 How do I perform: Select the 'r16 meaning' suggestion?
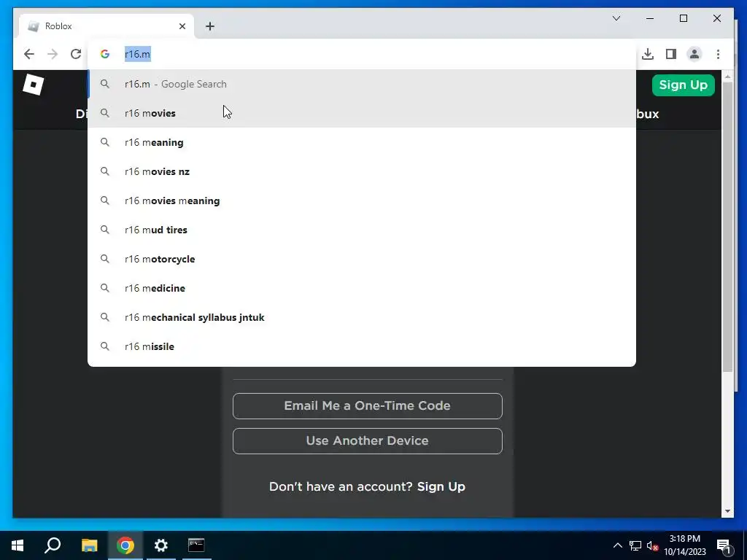362,142
